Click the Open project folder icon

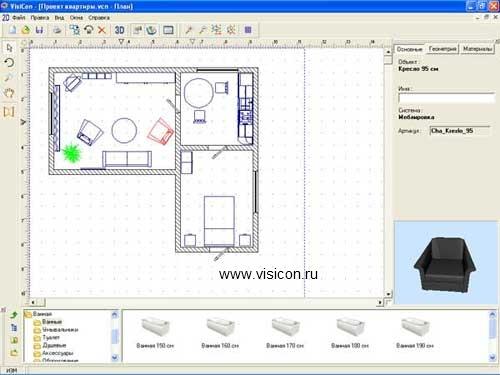(26, 30)
